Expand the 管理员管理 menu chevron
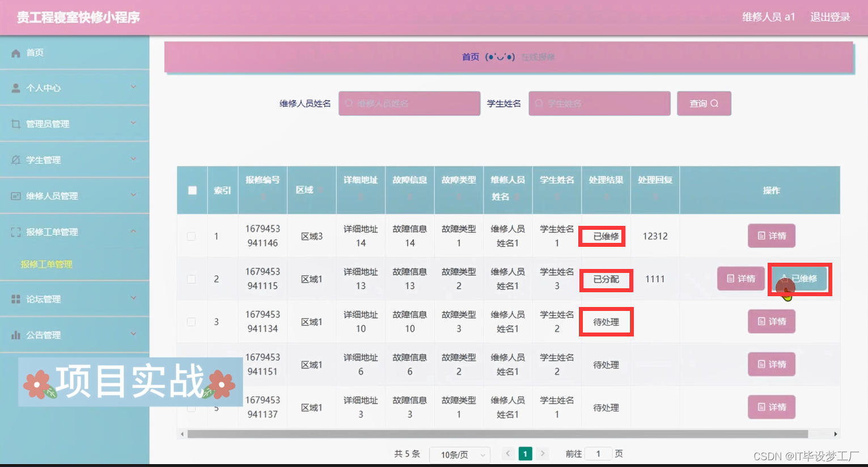This screenshot has width=868, height=467. [x=134, y=123]
